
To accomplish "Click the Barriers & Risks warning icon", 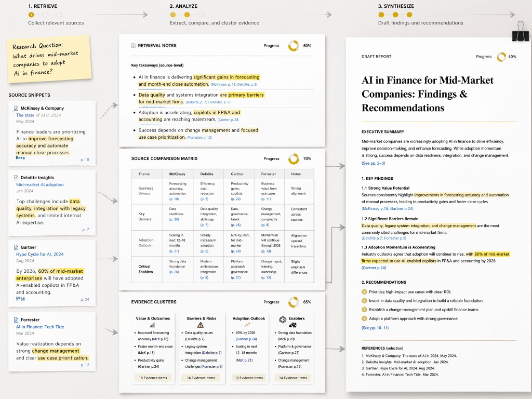I will click(x=201, y=325).
